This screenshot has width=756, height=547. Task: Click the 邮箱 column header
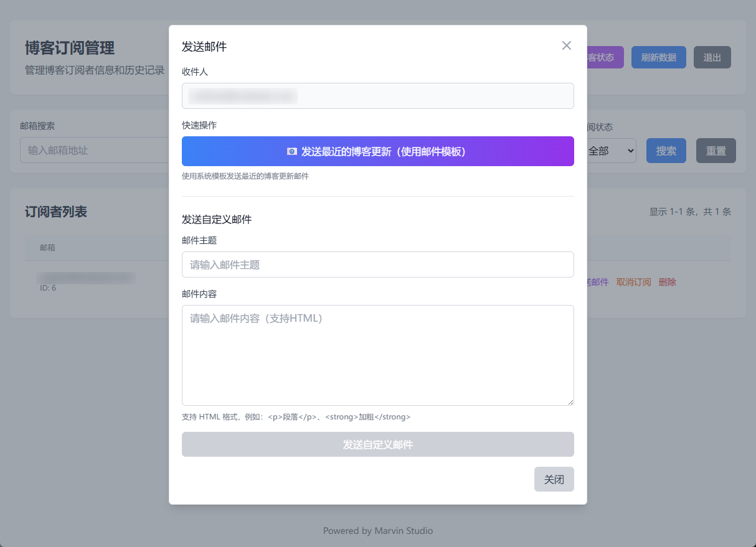(48, 248)
